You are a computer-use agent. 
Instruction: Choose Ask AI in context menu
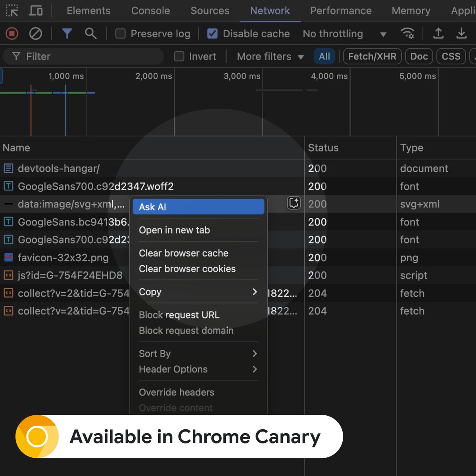click(x=198, y=207)
